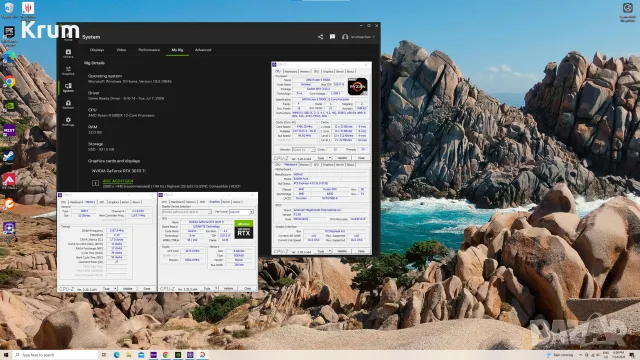Open the notification center on the taskbar

632,355
